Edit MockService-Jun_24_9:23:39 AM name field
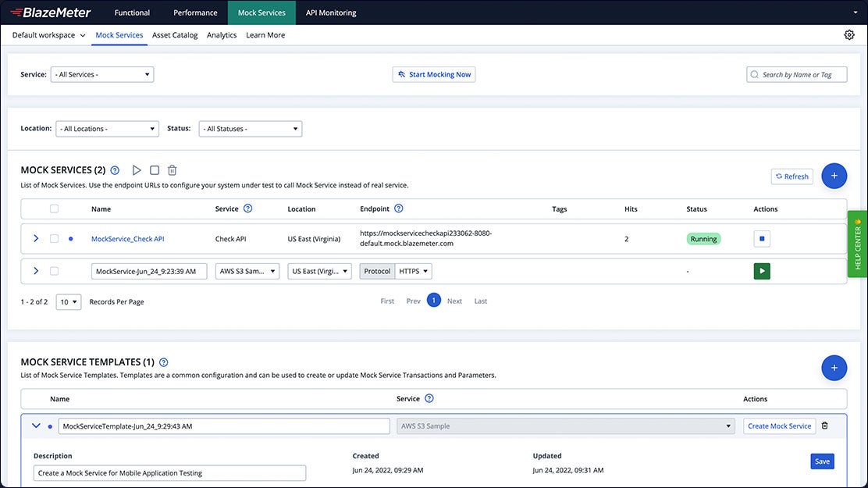This screenshot has height=488, width=868. (149, 271)
